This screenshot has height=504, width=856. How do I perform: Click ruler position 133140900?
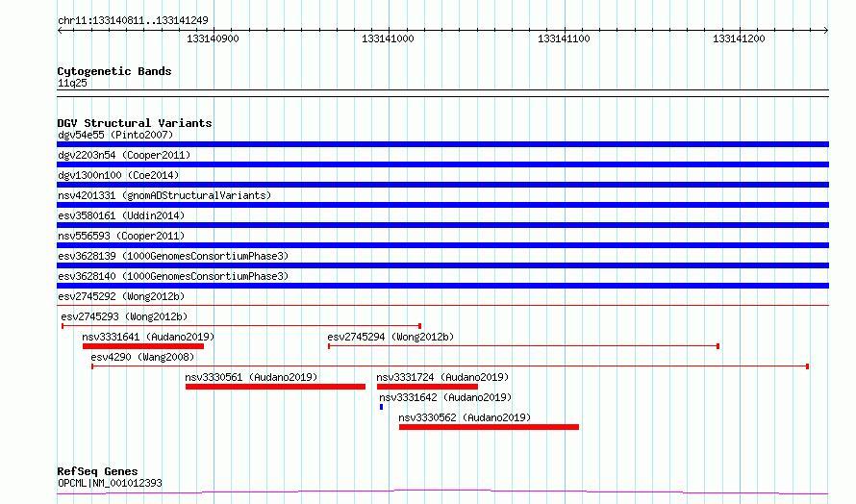click(213, 38)
